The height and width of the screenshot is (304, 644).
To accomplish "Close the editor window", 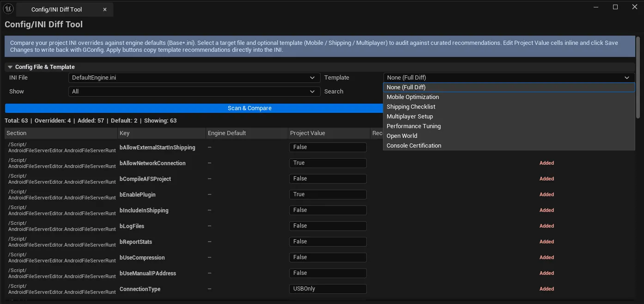I will pyautogui.click(x=634, y=7).
